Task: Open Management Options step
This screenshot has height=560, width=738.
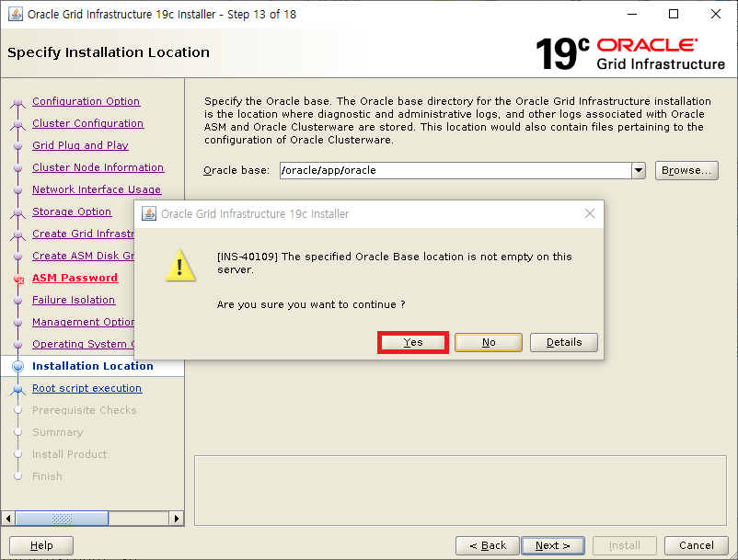Action: point(84,322)
